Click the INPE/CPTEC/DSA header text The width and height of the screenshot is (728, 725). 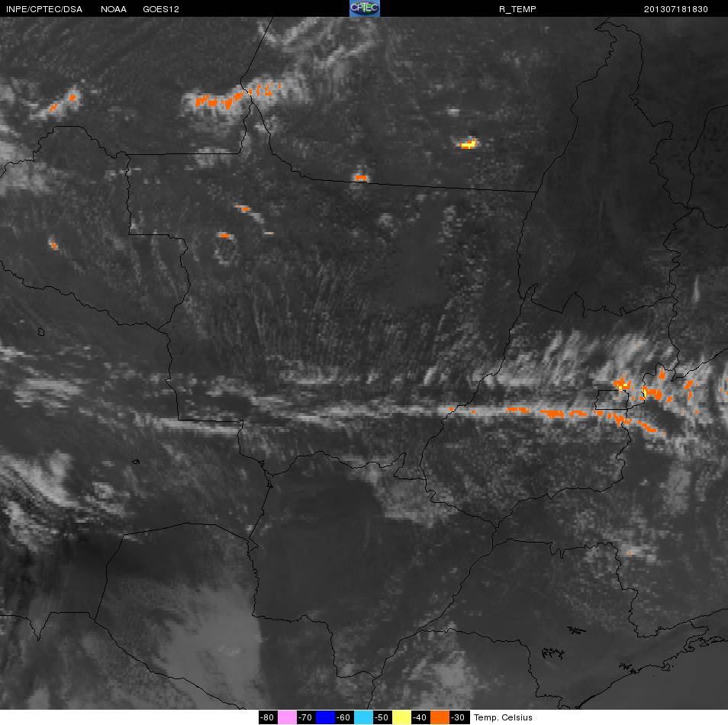point(44,9)
